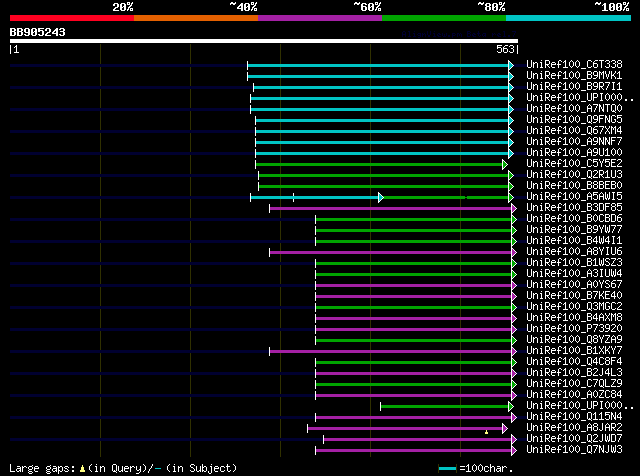Open subject UniRef100_Q8YZA9
The width and height of the screenshot is (640, 476).
tap(574, 340)
